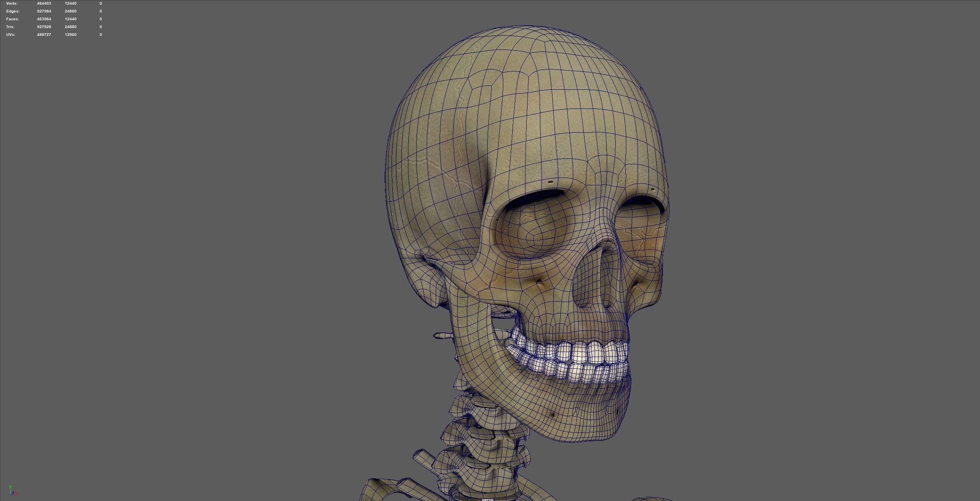980x501 pixels.
Task: Click the Edges label in the poly count
Action: pyautogui.click(x=12, y=11)
